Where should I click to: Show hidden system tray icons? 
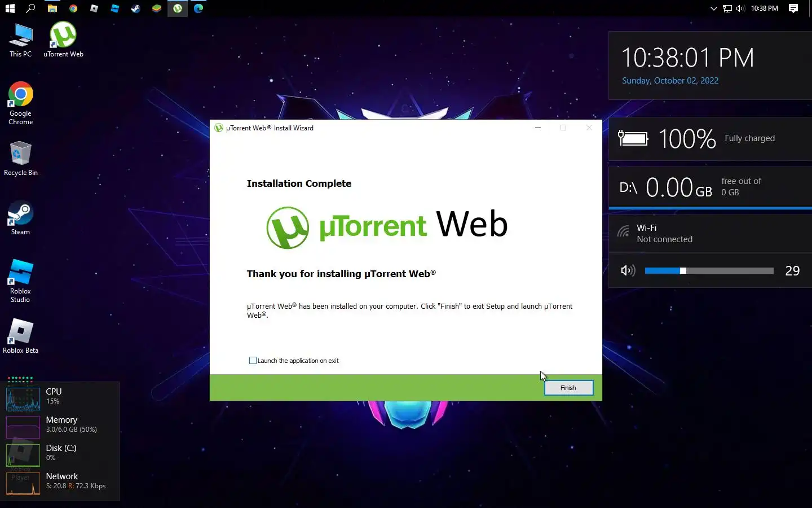(713, 8)
